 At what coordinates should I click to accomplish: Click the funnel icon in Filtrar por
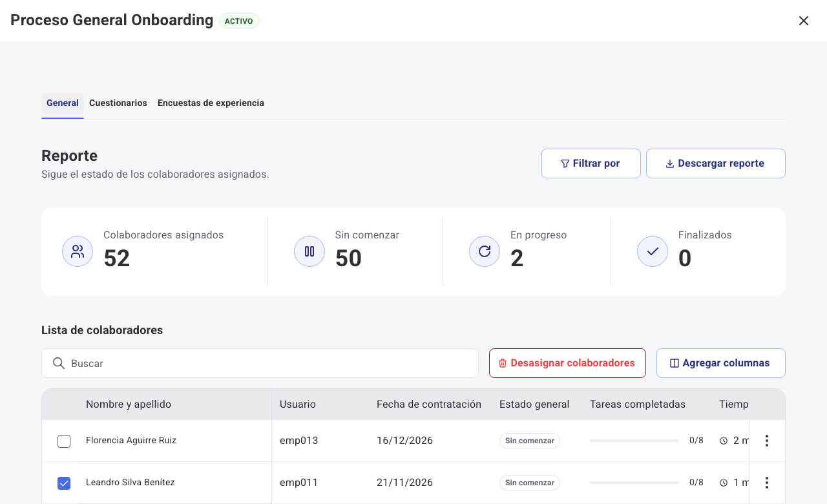pyautogui.click(x=565, y=163)
